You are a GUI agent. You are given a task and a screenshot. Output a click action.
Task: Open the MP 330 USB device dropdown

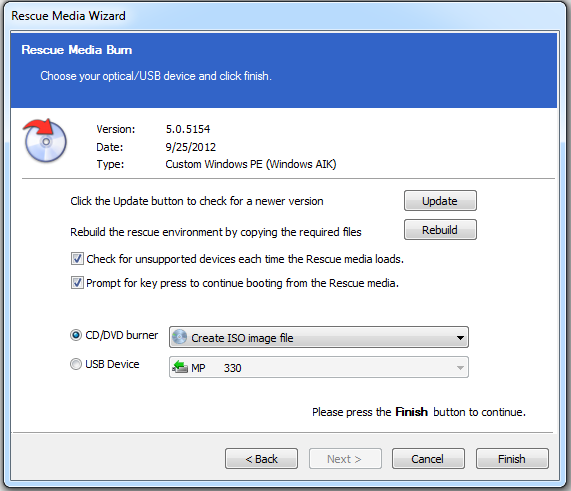click(319, 367)
